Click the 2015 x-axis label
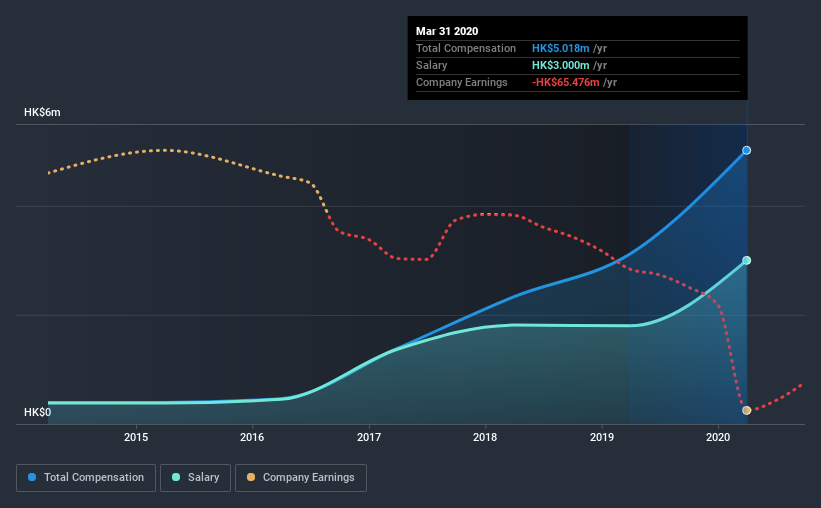The width and height of the screenshot is (821, 508). pyautogui.click(x=136, y=437)
